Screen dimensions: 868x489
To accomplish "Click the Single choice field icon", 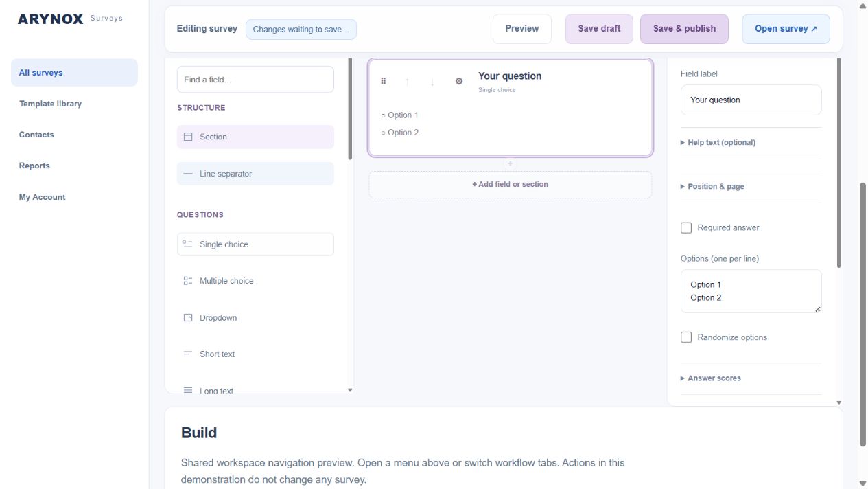I will click(x=187, y=244).
